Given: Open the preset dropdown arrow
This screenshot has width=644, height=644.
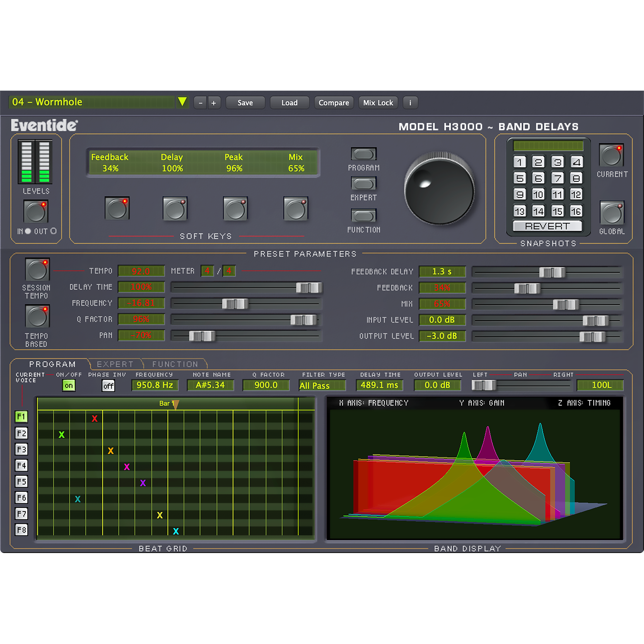Looking at the screenshot, I should 182,102.
